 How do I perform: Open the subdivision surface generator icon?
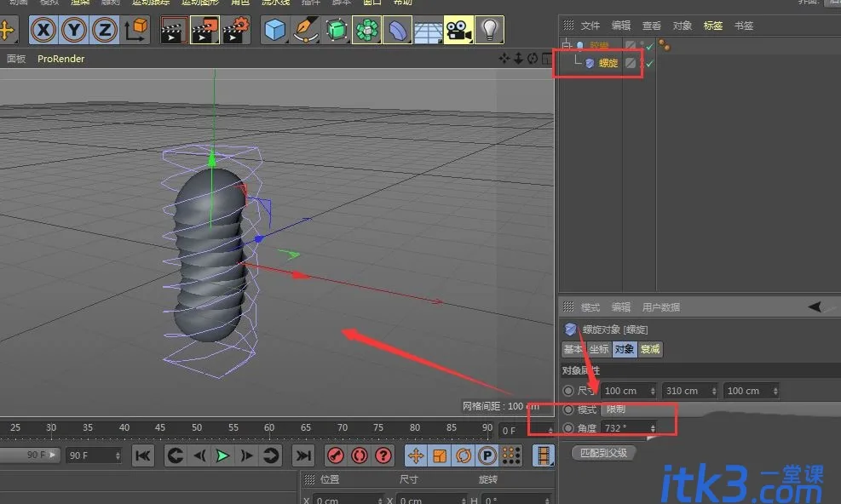[337, 30]
